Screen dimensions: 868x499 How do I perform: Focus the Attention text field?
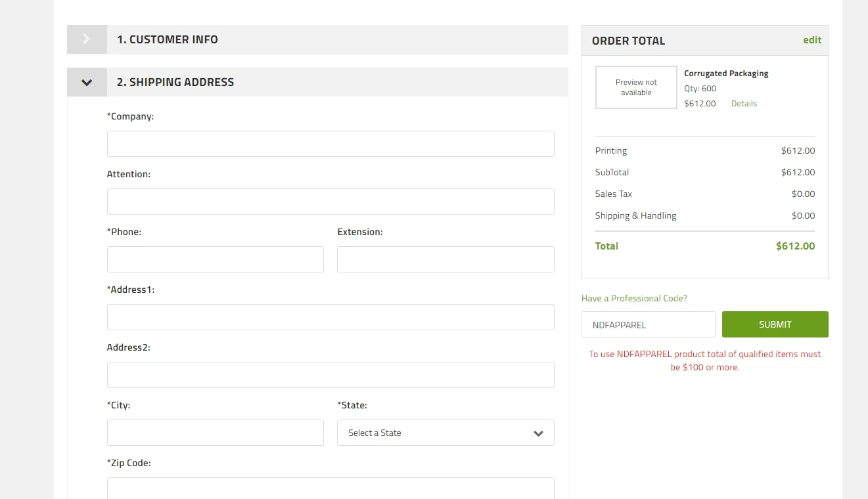[x=331, y=202]
